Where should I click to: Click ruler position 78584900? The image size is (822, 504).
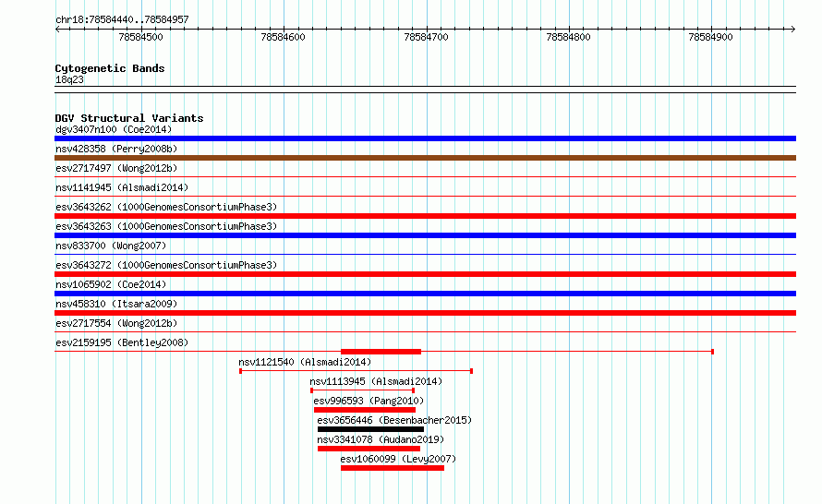711,37
